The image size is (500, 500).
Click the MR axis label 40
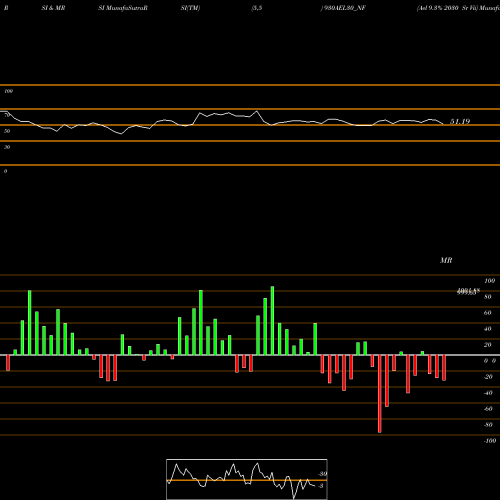488,329
